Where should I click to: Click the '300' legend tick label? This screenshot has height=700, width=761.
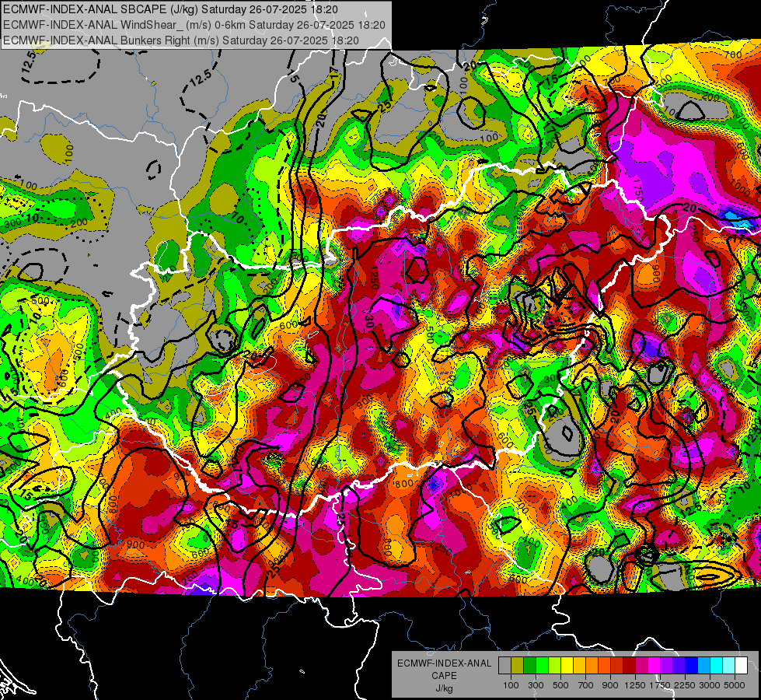coord(536,685)
